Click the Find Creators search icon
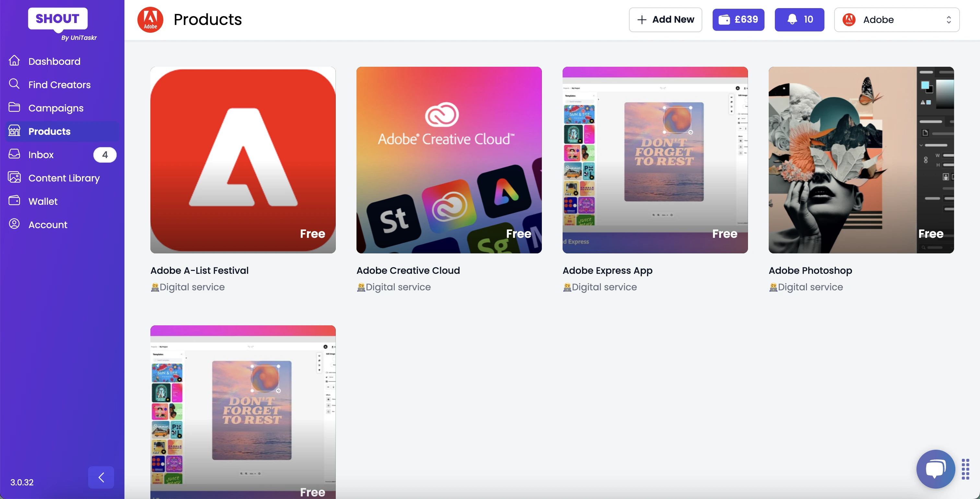 tap(14, 84)
